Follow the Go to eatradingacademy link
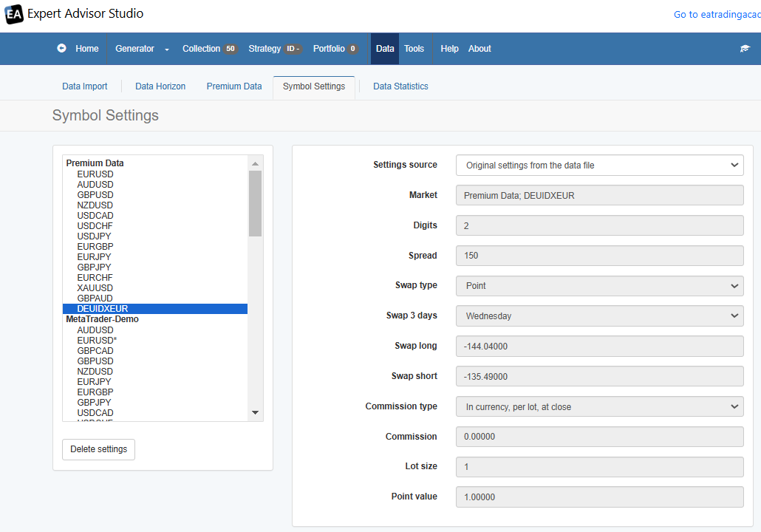The height and width of the screenshot is (532, 761). 717,15
